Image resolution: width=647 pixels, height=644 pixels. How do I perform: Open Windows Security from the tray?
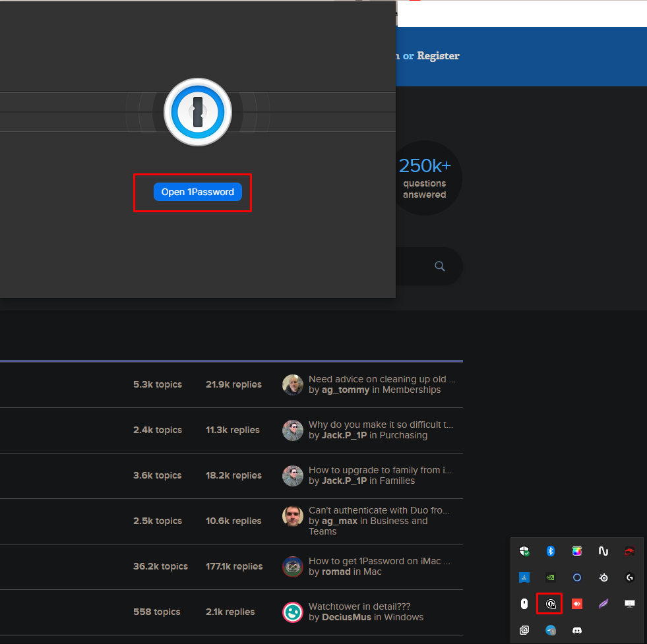pos(524,551)
